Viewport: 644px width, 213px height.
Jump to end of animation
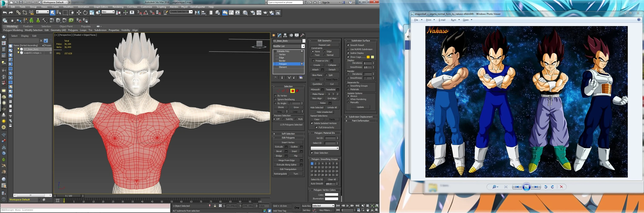[357, 206]
